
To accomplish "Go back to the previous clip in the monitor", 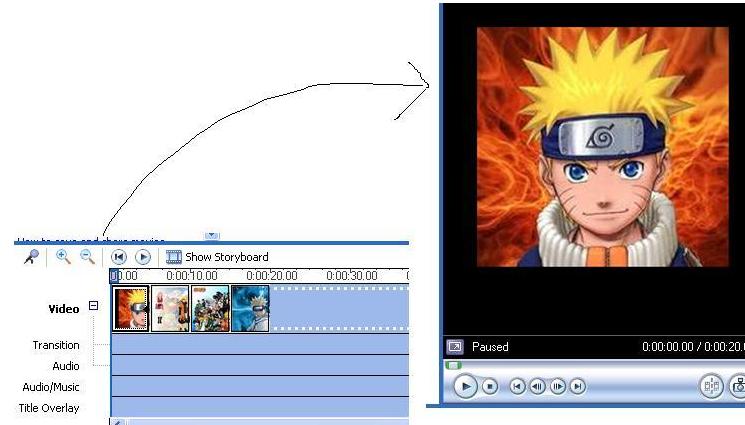I will [x=517, y=386].
